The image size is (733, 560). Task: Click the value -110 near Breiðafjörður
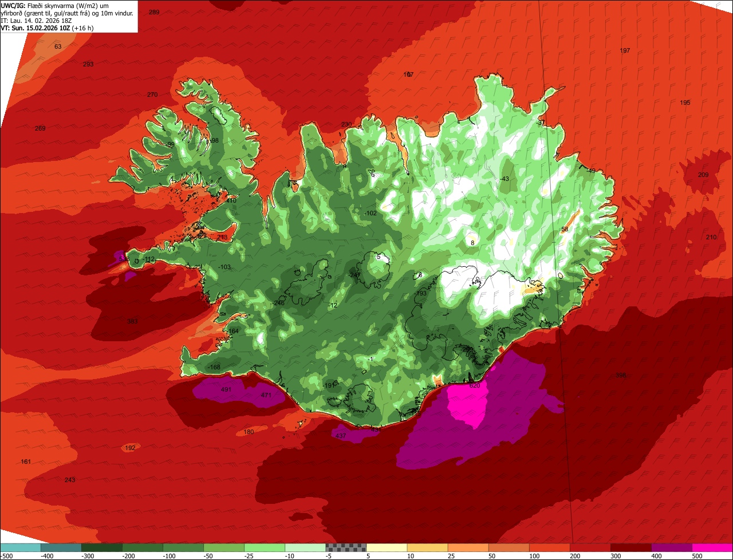tap(230, 201)
